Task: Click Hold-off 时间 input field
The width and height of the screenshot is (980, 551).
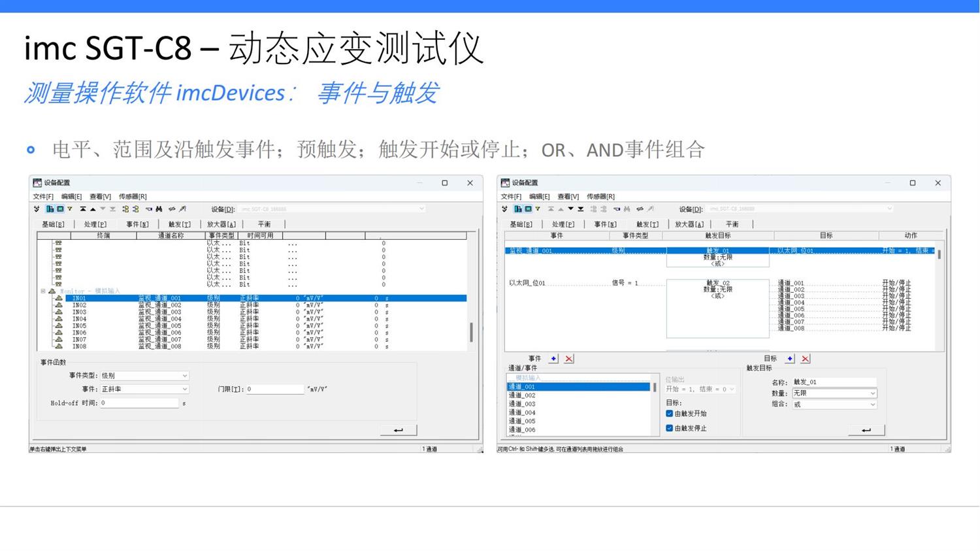Action: 139,403
